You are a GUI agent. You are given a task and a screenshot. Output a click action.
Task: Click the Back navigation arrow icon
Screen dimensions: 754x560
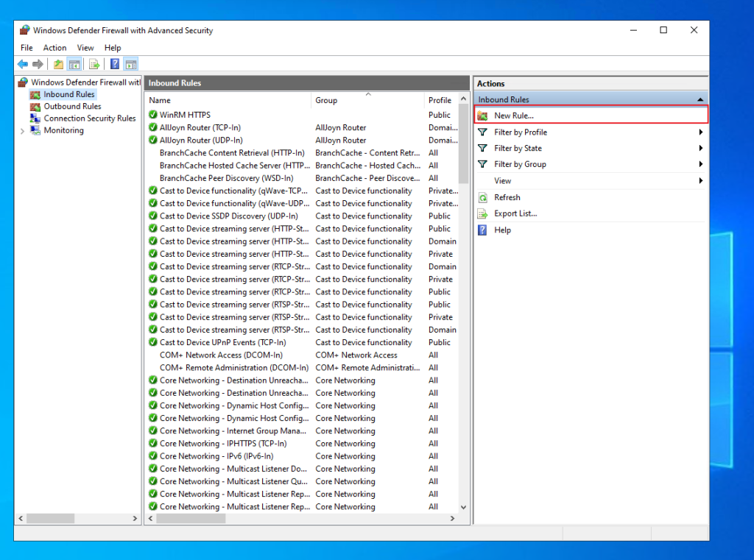pyautogui.click(x=23, y=64)
